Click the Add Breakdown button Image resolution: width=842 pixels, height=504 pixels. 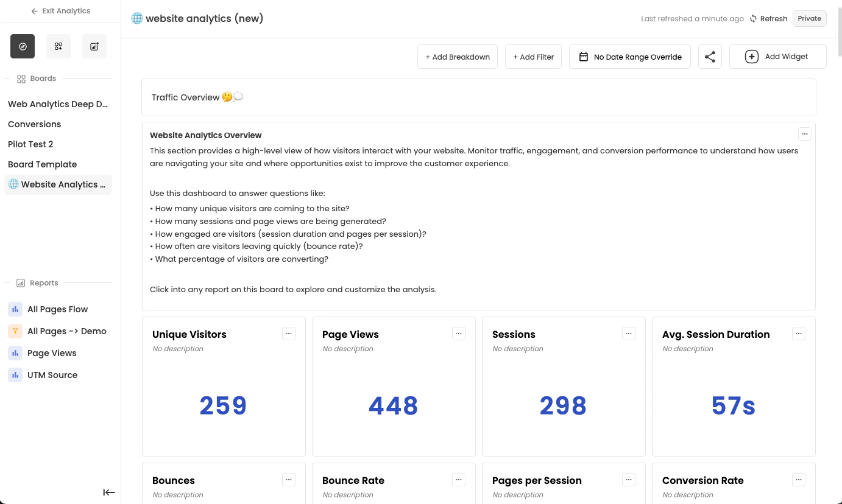[x=458, y=57]
